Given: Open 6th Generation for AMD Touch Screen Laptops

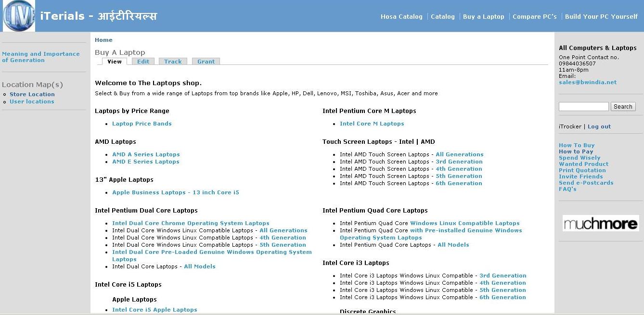Looking at the screenshot, I should (459, 183).
